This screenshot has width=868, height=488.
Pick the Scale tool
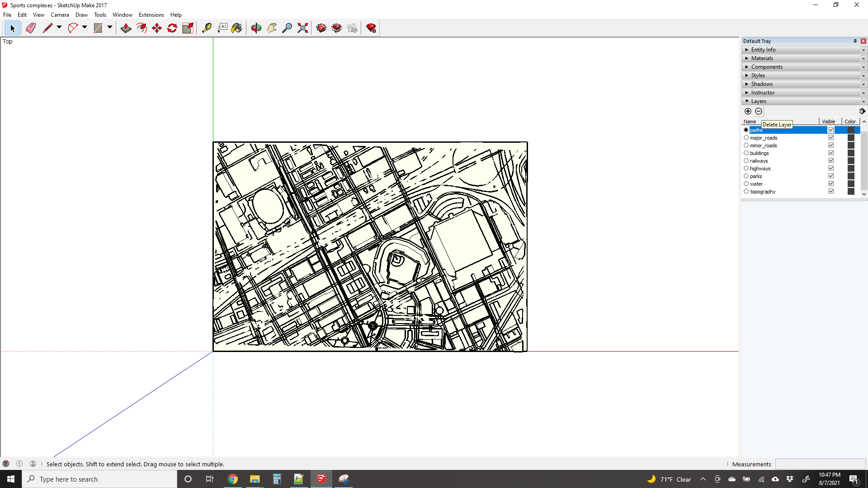(x=188, y=28)
